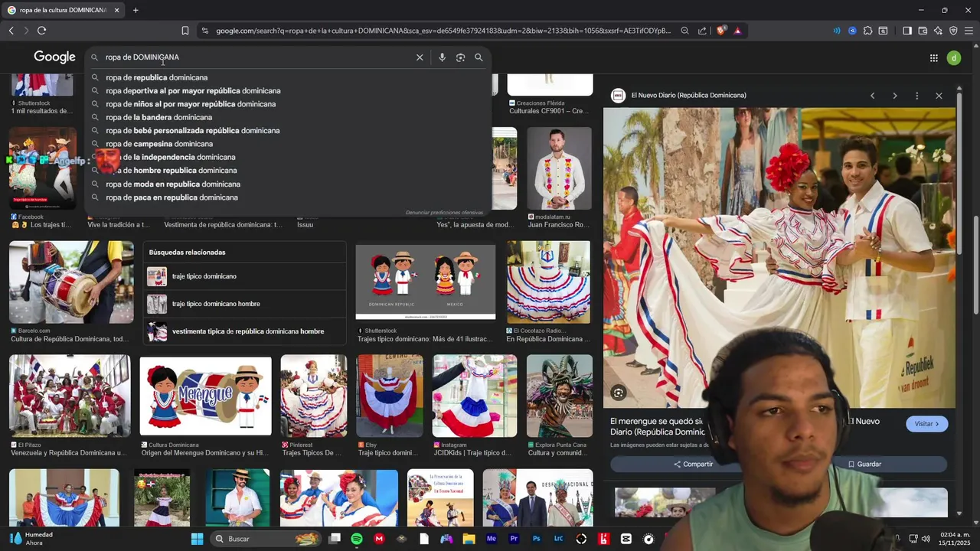Click the Compartir button
The width and height of the screenshot is (980, 551).
(x=693, y=465)
